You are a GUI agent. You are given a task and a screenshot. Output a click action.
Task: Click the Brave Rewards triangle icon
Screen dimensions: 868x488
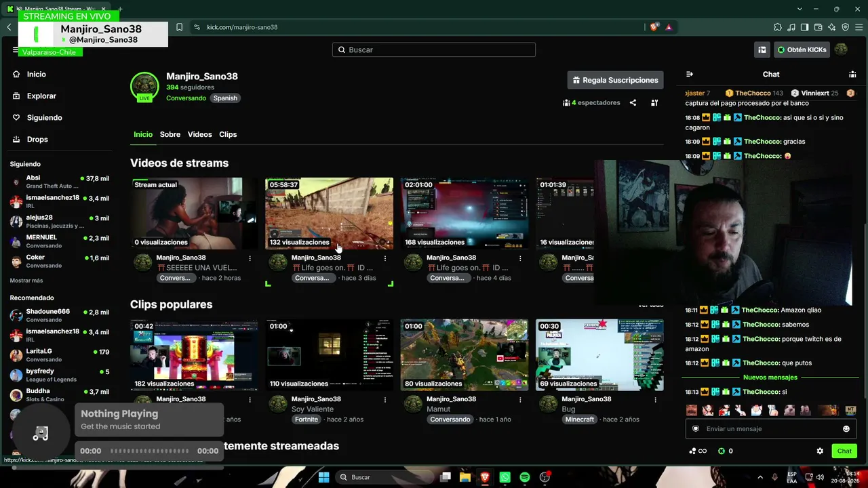coord(669,27)
